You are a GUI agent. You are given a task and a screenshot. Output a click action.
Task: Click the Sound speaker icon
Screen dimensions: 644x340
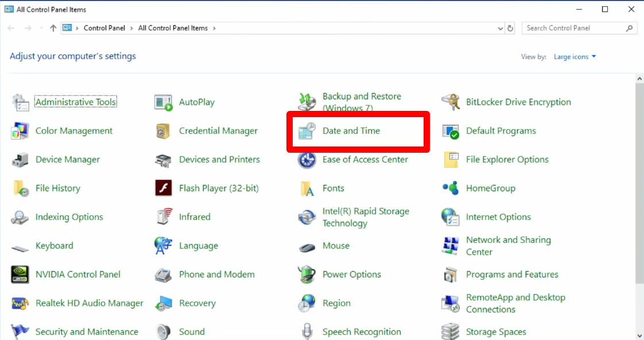[164, 331]
